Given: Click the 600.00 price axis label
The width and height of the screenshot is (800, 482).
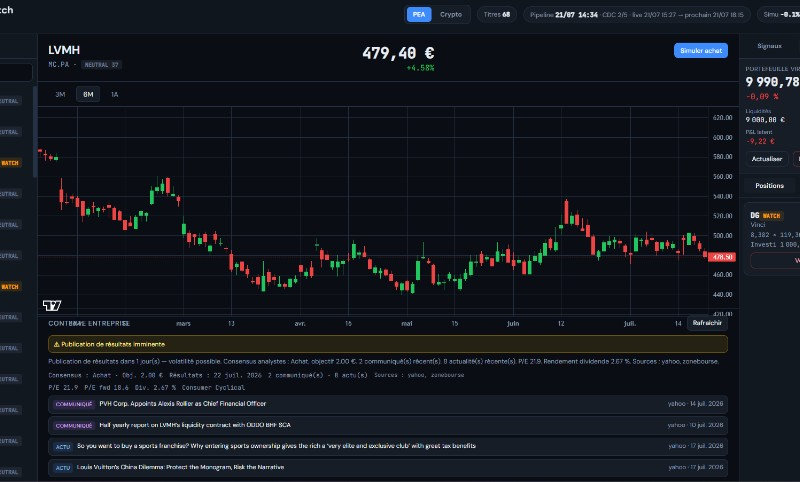Looking at the screenshot, I should 722,137.
